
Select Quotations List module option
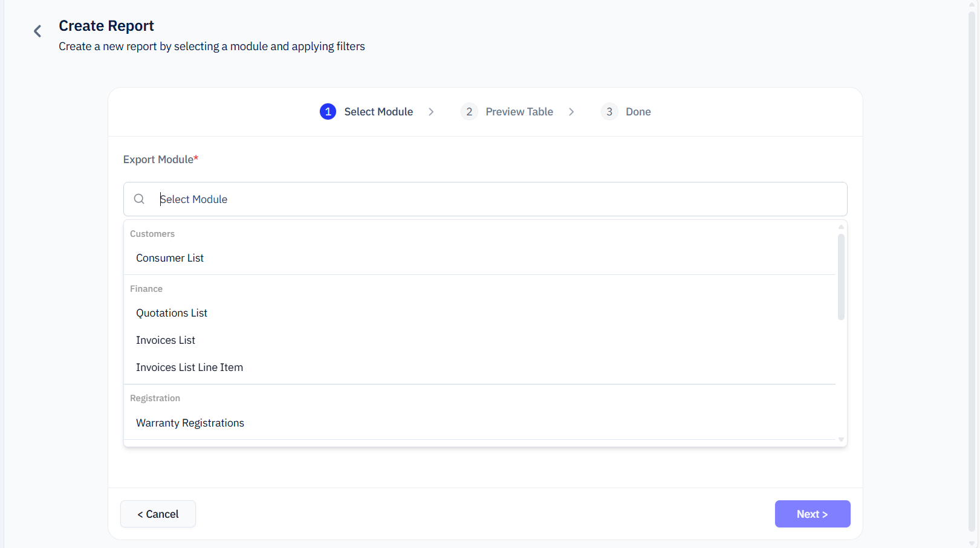click(x=172, y=313)
